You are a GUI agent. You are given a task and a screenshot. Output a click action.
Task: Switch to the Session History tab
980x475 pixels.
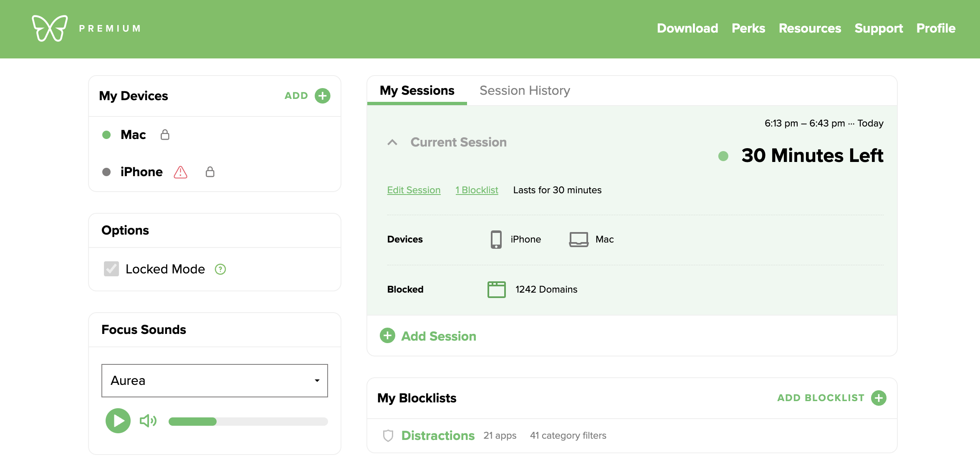click(525, 91)
